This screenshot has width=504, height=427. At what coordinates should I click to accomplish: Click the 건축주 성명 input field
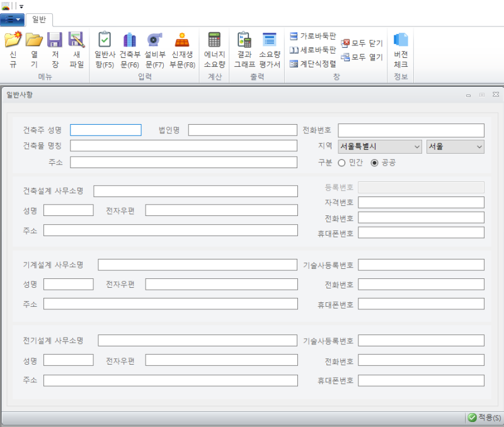(105, 130)
